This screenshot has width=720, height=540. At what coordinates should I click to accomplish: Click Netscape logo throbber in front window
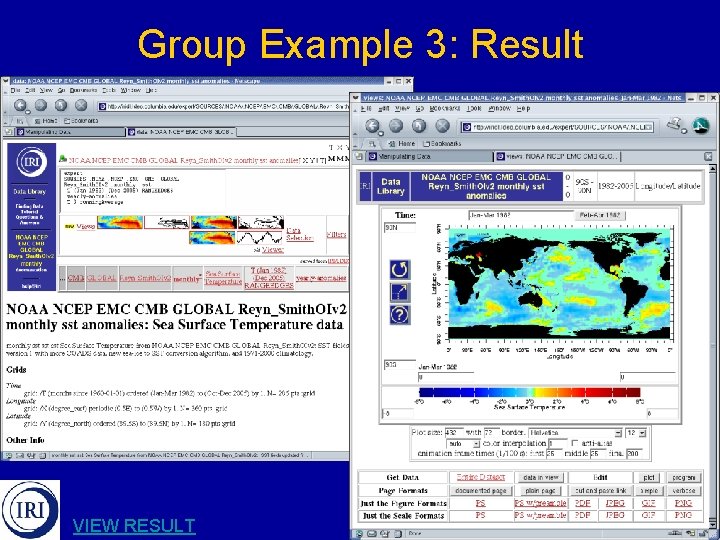click(701, 125)
